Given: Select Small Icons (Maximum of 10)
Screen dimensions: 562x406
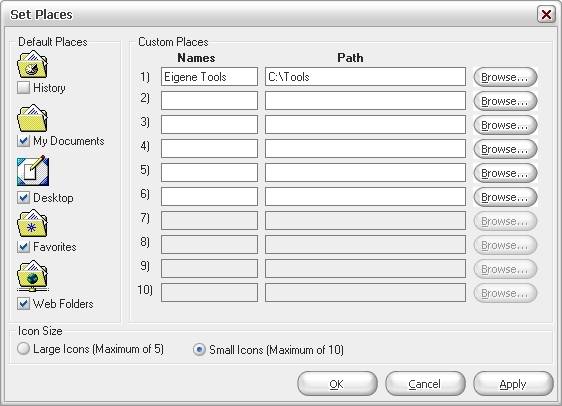Looking at the screenshot, I should coord(199,349).
